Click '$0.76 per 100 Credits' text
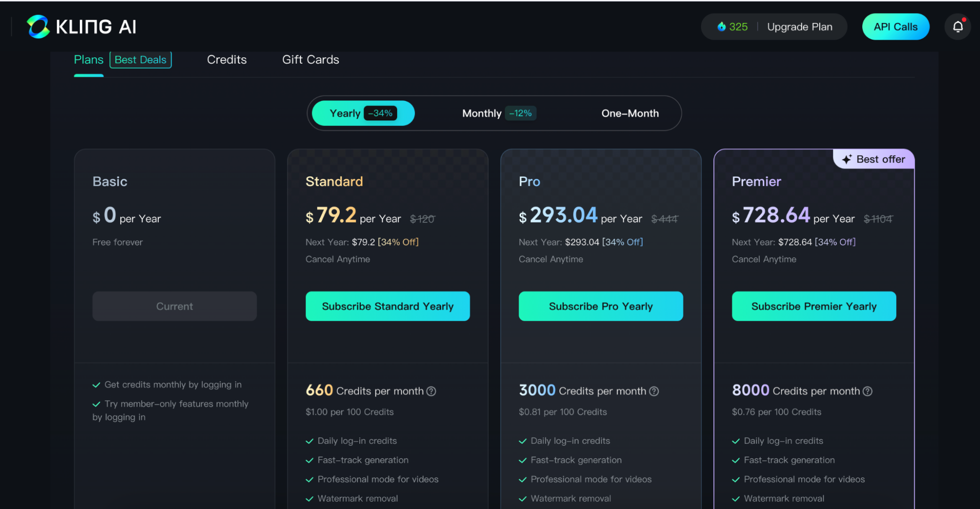Screen dimensions: 980x509 [777, 412]
